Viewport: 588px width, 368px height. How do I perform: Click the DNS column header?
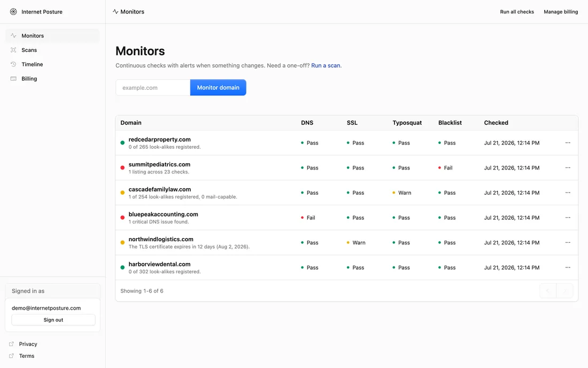click(307, 122)
